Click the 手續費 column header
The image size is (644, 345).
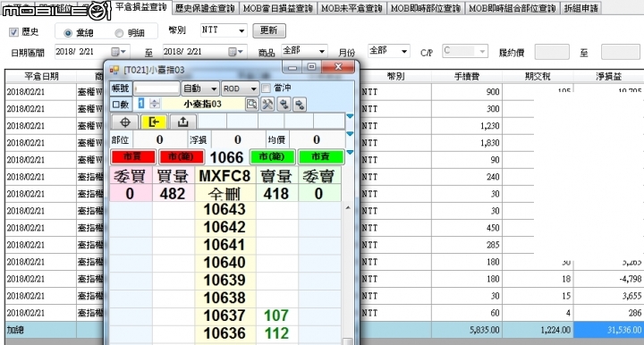(x=467, y=76)
